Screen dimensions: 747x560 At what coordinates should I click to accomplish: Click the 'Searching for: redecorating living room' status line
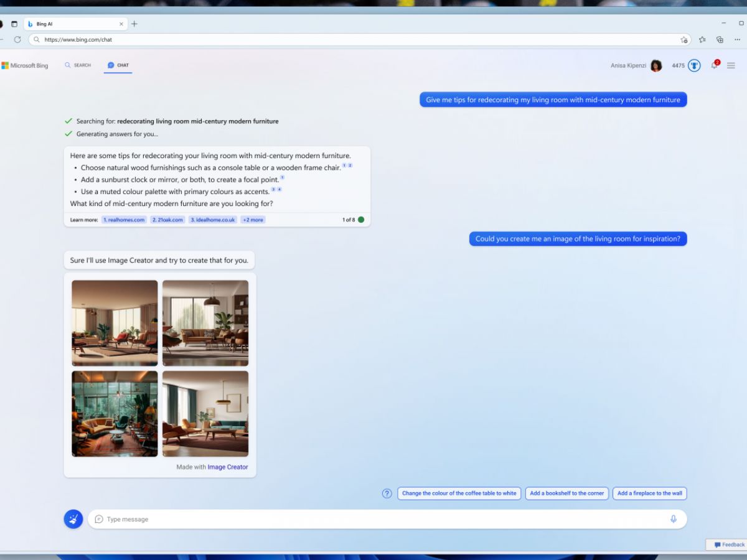[177, 121]
